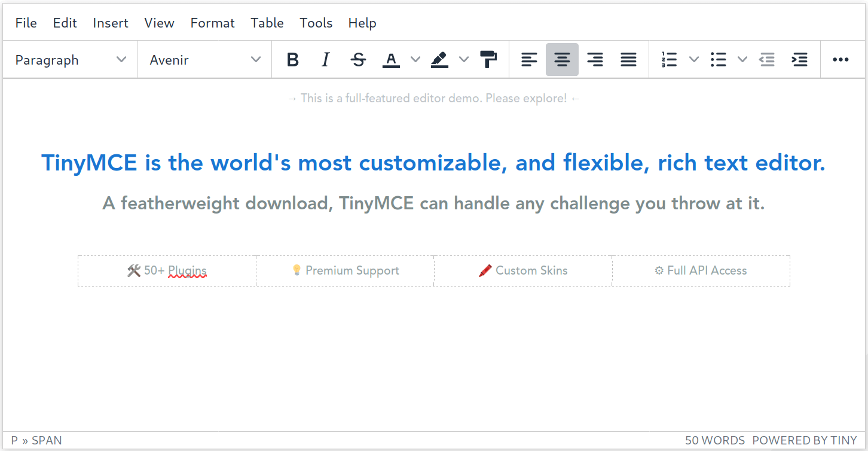Toggle a bulleted list
This screenshot has height=451, width=868.
pos(718,59)
